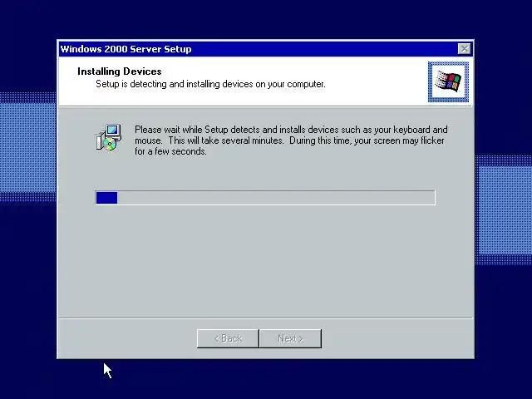
Task: Click the device installation progress bar
Action: [265, 198]
